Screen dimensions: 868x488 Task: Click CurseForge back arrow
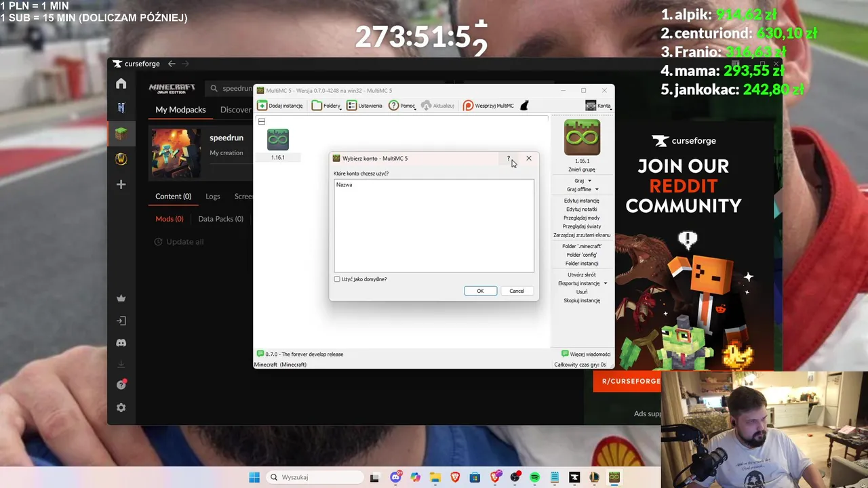172,64
